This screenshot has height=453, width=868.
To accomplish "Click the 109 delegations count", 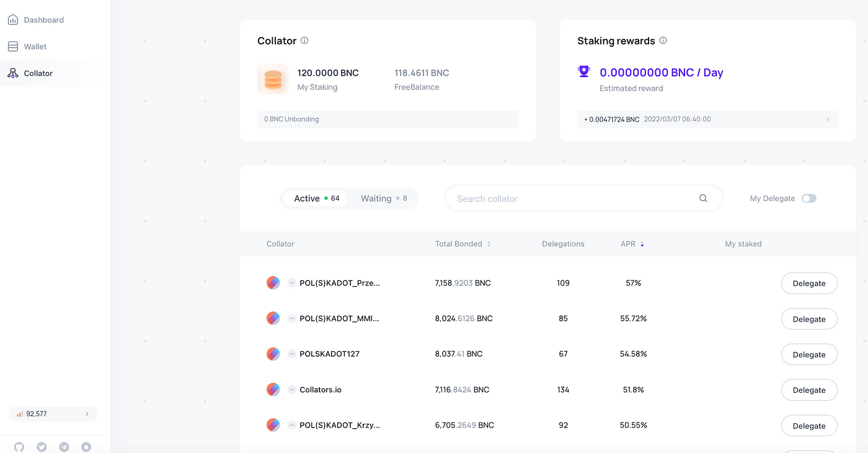I will (x=563, y=283).
